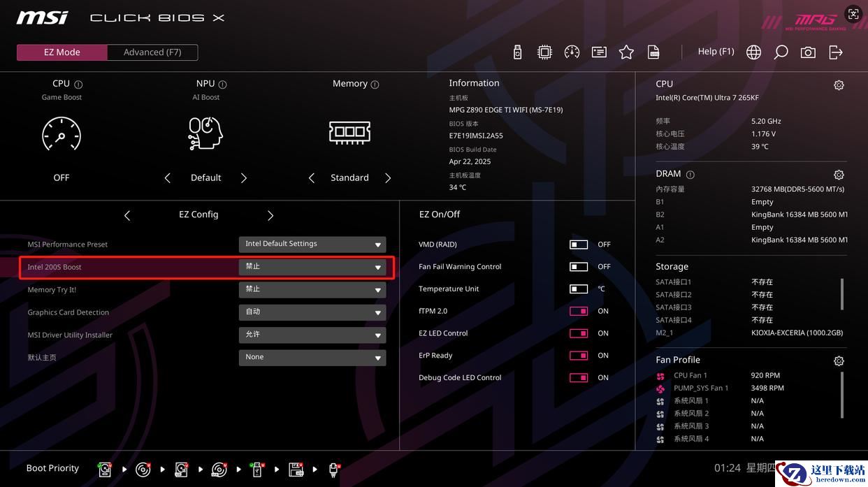
Task: Click the info icon next to CPU Game Boost
Action: click(x=78, y=85)
